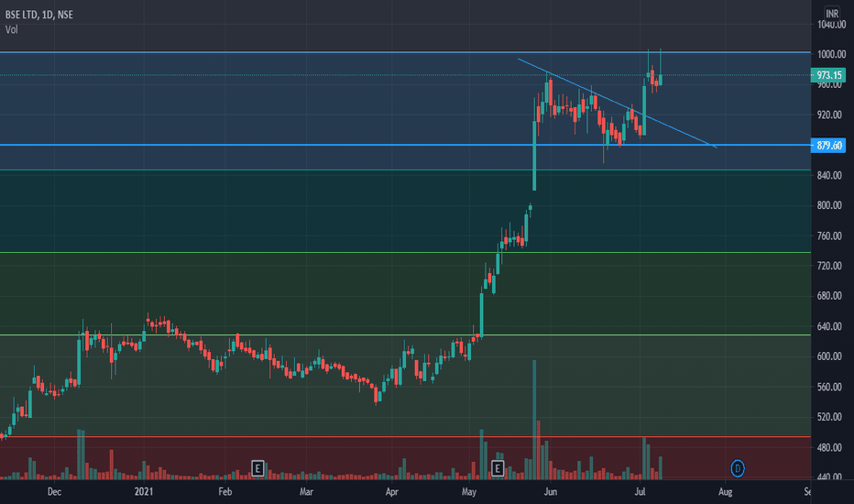Click the 840.00 price axis label
Screen dimensions: 854x504
(829, 175)
